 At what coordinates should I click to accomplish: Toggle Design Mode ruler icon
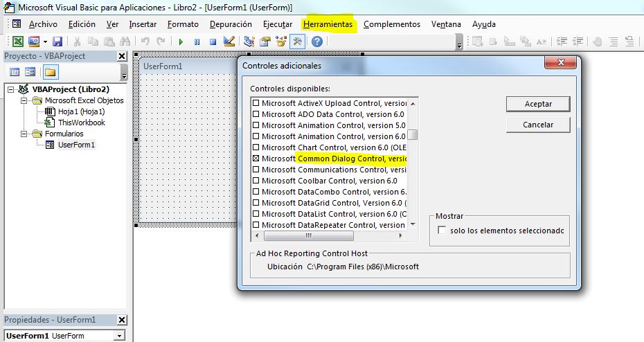(229, 42)
